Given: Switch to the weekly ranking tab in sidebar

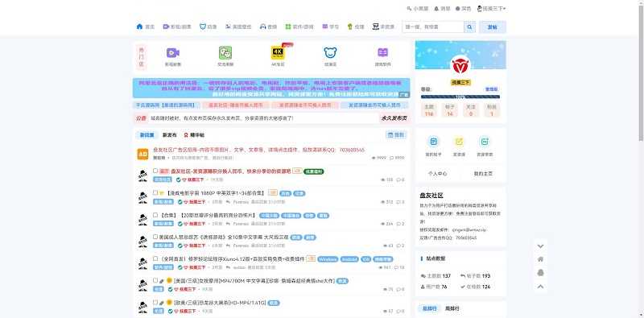Looking at the screenshot, I should 452,308.
